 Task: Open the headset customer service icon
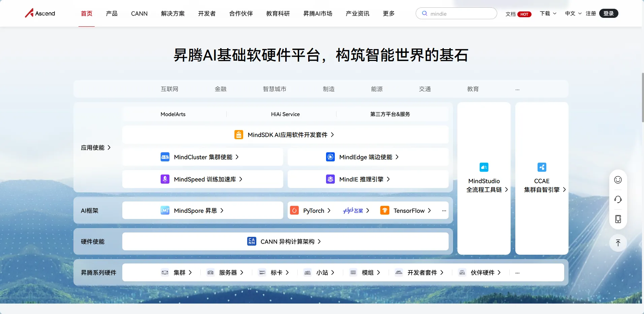(618, 199)
